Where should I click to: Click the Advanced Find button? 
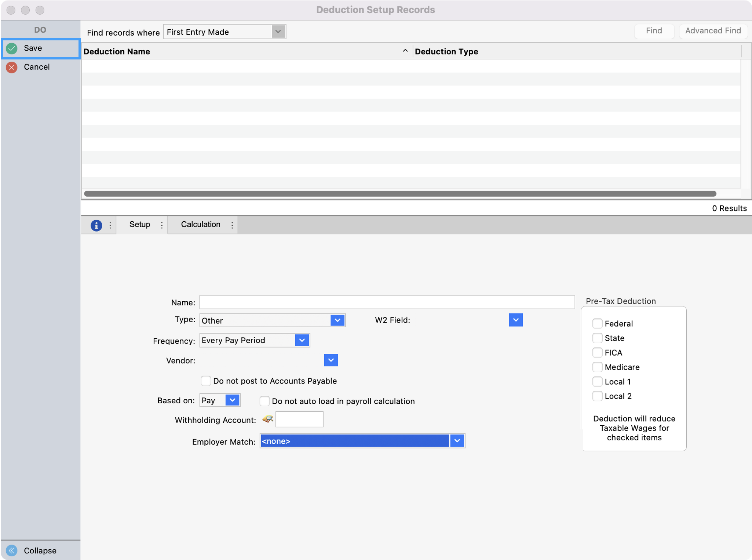[712, 31]
